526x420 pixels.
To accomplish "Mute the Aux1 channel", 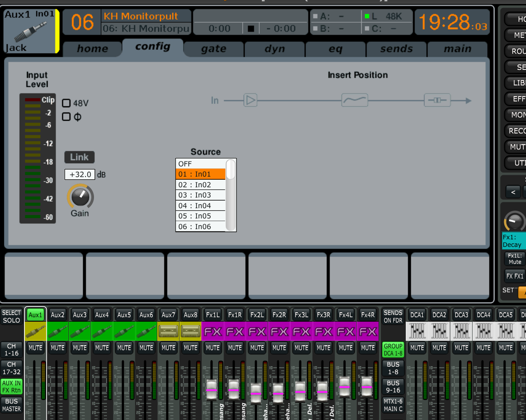I will (x=36, y=348).
